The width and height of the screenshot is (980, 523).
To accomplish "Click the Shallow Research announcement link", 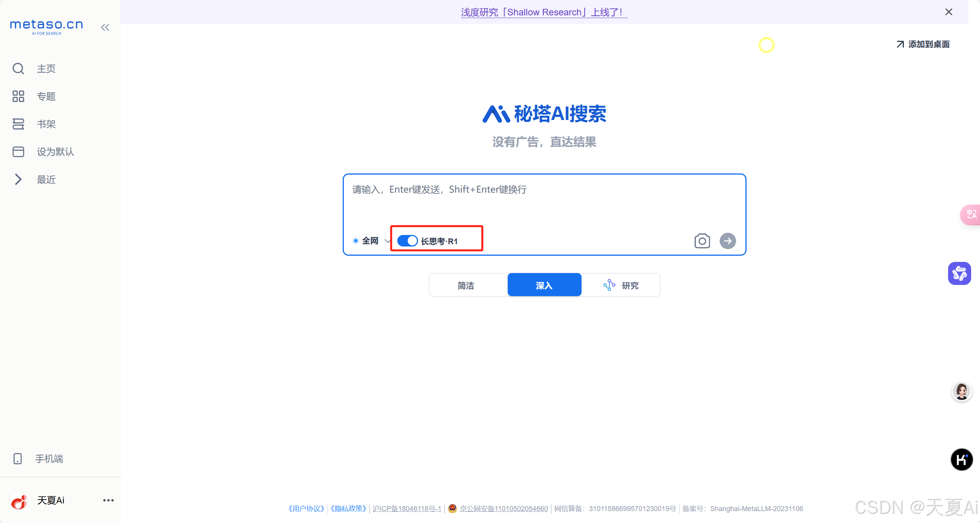I will click(x=544, y=12).
